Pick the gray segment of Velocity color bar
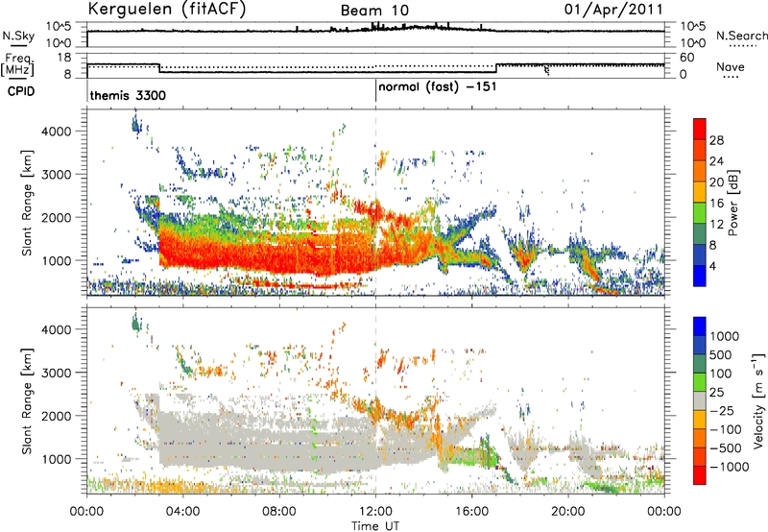This screenshot has width=768, height=532. point(700,400)
